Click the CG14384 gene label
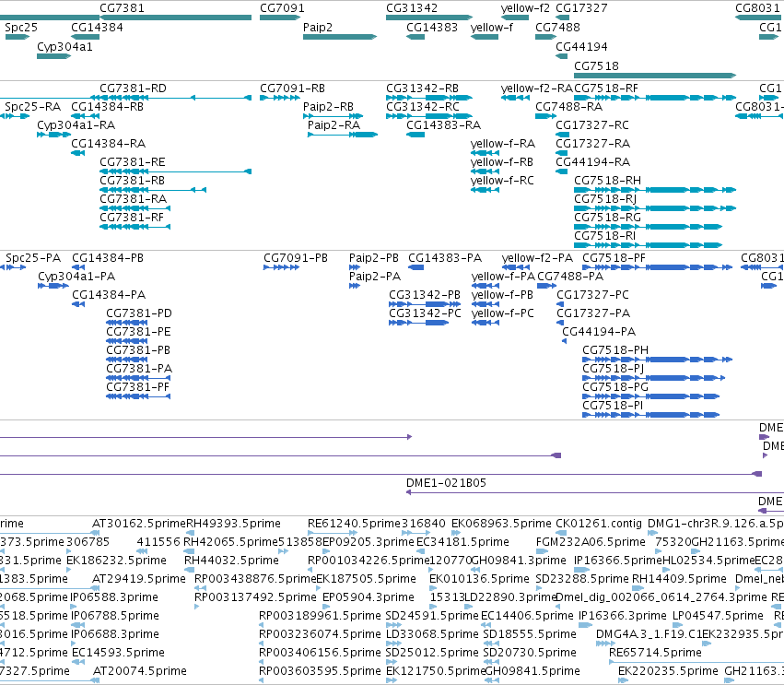 coord(97,27)
